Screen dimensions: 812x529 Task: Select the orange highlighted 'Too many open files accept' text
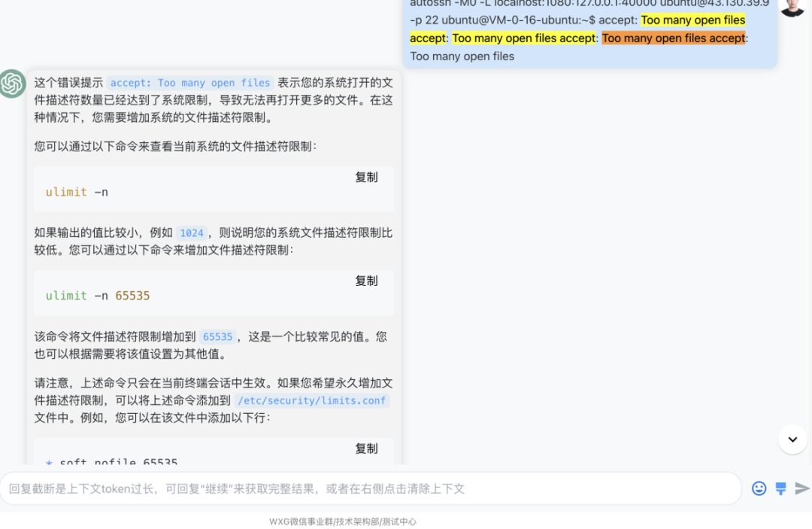[674, 38]
